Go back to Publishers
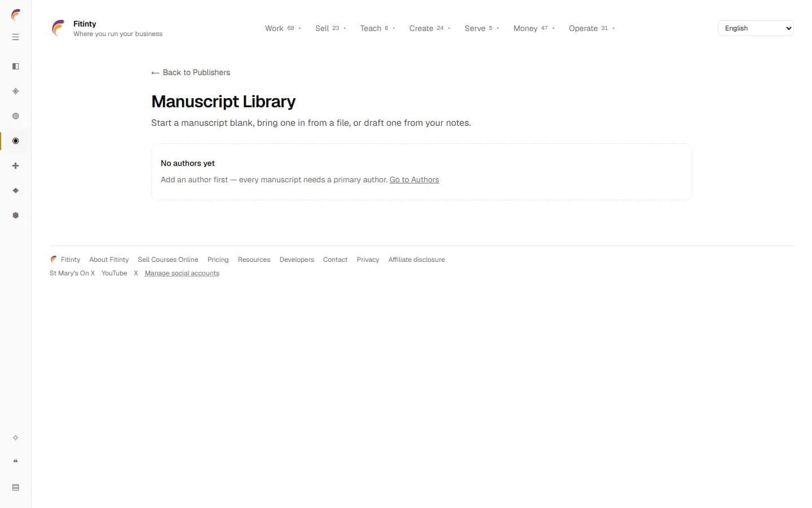The image size is (812, 508). [191, 72]
